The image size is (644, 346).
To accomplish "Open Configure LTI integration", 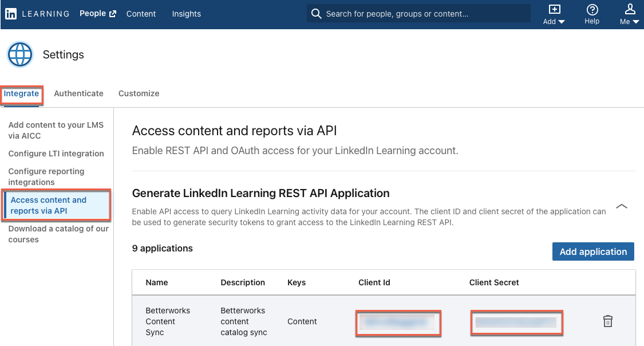I will pos(56,154).
